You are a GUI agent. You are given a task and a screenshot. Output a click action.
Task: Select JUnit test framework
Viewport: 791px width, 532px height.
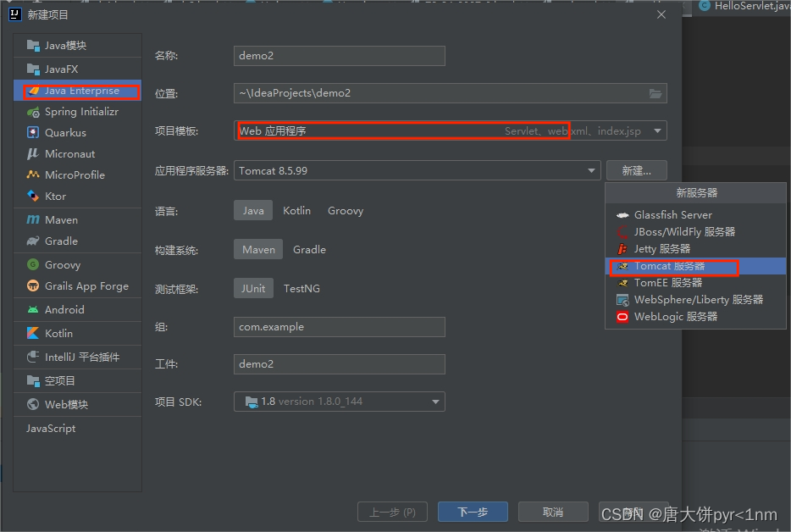click(253, 288)
